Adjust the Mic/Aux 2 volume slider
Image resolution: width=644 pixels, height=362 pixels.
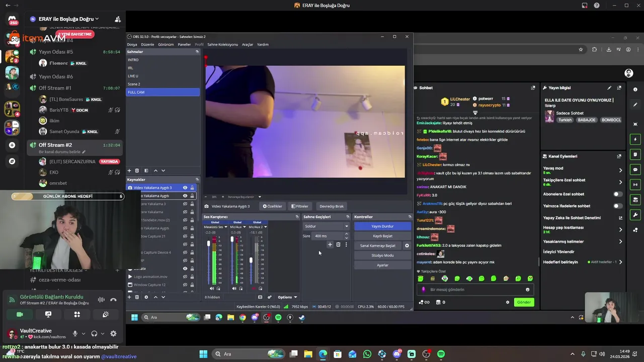pyautogui.click(x=251, y=260)
